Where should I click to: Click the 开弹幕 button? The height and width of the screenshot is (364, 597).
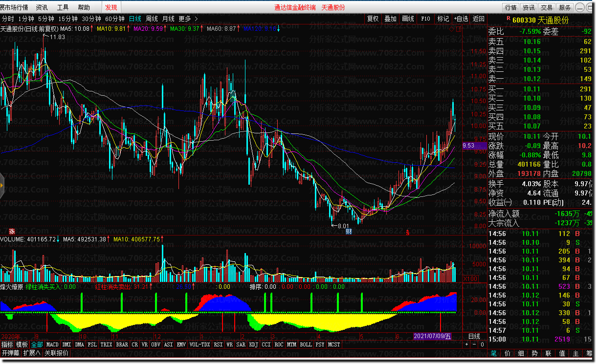11,353
